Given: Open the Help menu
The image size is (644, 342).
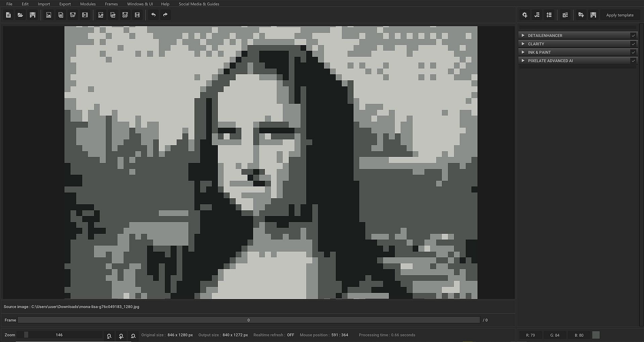Looking at the screenshot, I should pyautogui.click(x=165, y=4).
